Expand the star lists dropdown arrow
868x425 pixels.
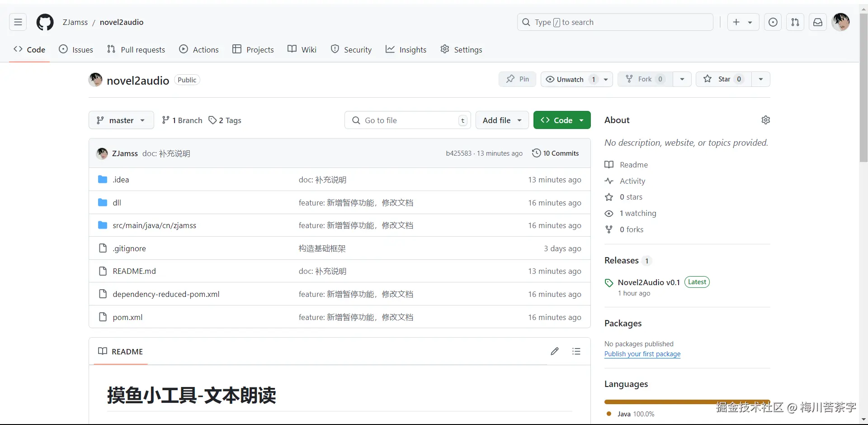761,79
